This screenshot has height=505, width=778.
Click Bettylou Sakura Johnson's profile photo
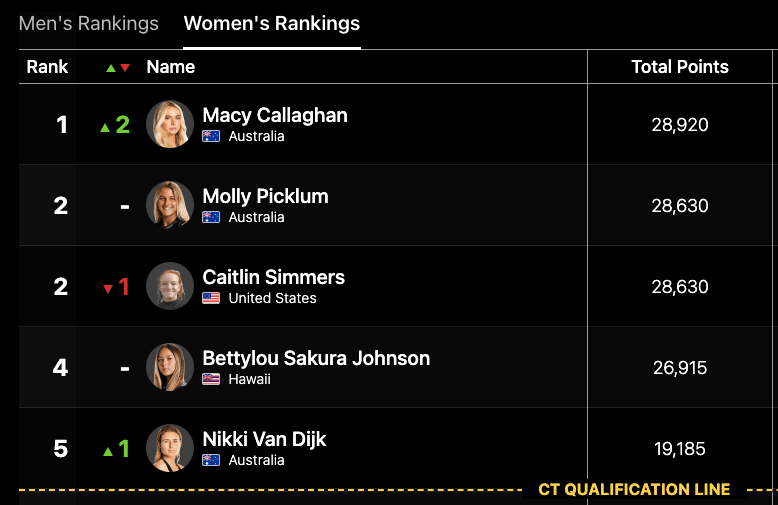click(x=170, y=368)
